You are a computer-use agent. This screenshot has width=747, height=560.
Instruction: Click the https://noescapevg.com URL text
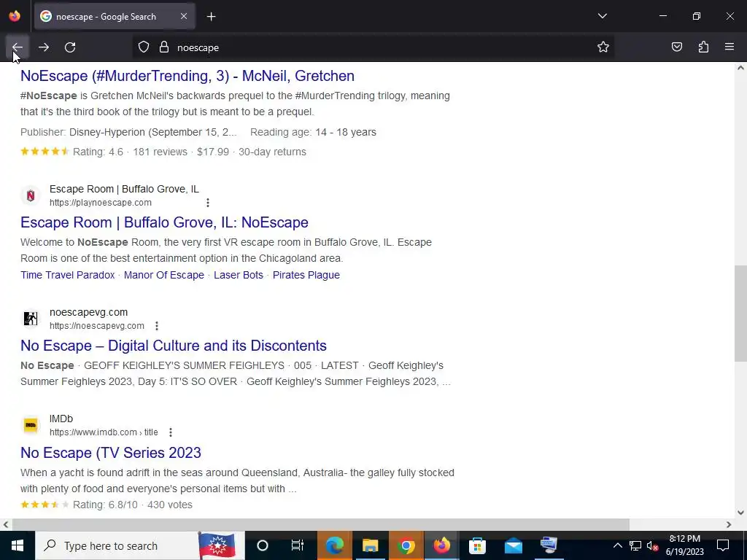tap(97, 326)
